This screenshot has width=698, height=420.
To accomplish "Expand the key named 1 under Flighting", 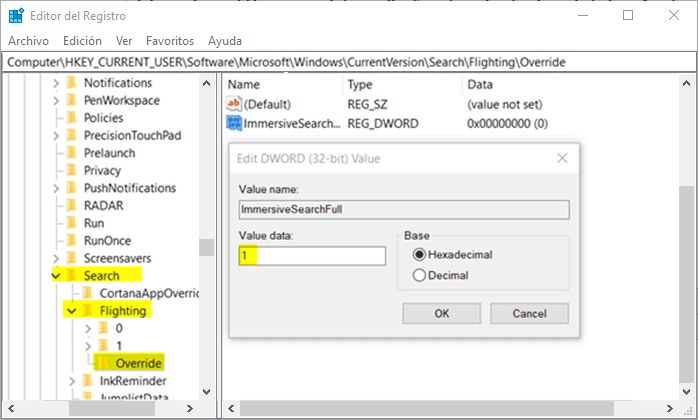I will [x=88, y=346].
